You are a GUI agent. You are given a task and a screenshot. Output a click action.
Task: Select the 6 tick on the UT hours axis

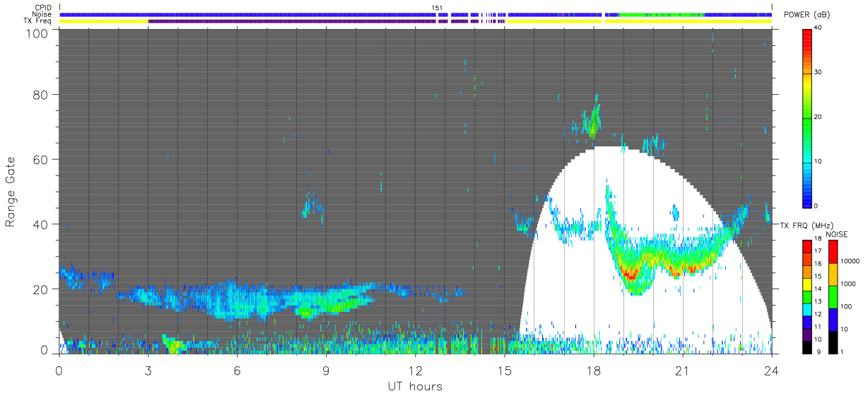pos(237,371)
